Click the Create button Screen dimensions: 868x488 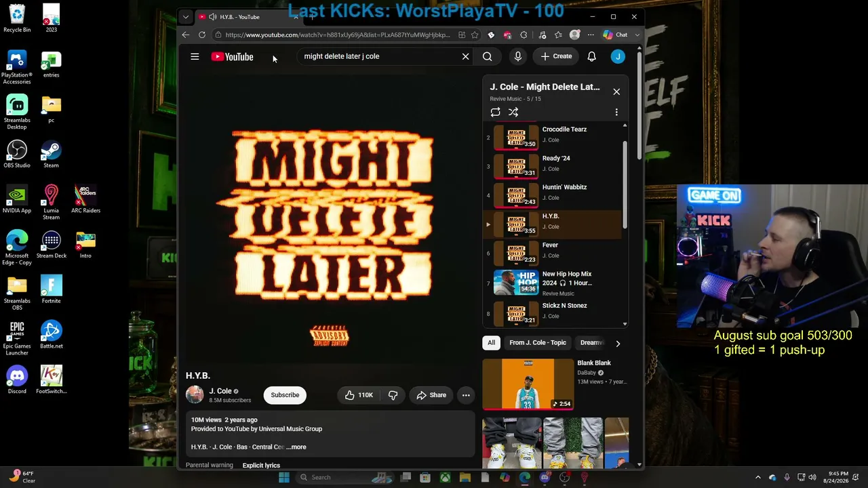[x=556, y=57]
